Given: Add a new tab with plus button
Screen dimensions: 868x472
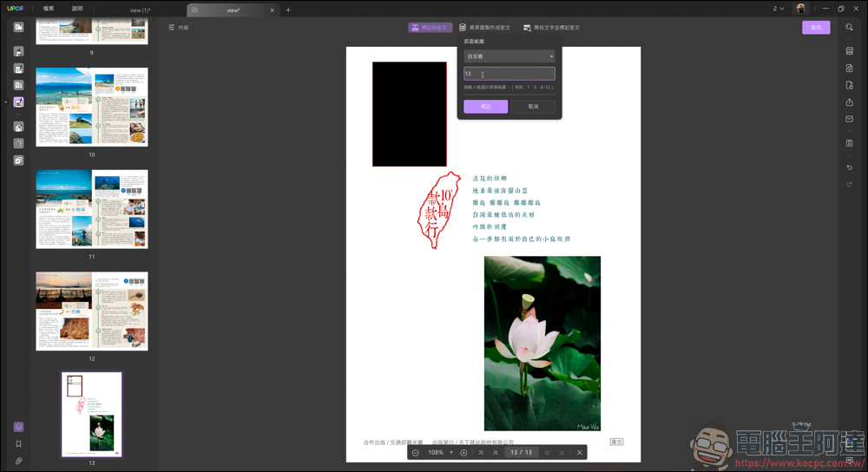Looking at the screenshot, I should [288, 10].
